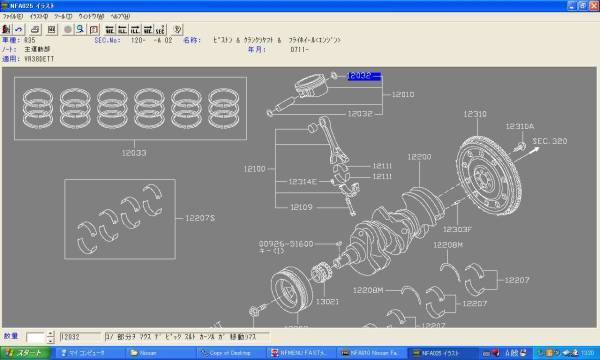Screen dimensions: 600x360
Task: Click the taskbar clock in system tray
Action: [x=587, y=353]
